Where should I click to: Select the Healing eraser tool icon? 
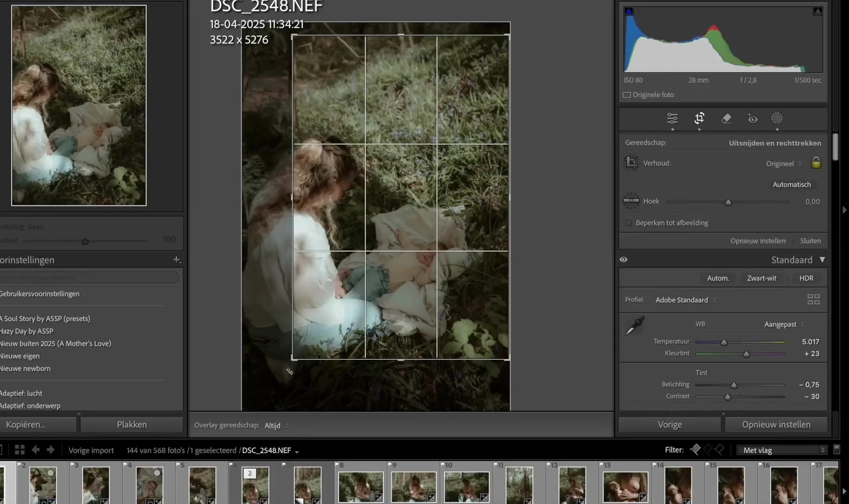[x=726, y=119]
